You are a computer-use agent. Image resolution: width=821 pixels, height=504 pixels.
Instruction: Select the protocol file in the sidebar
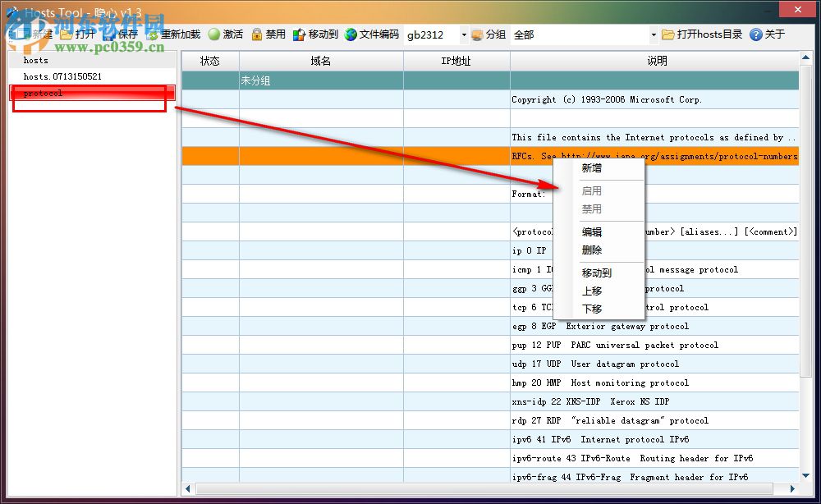(49, 94)
